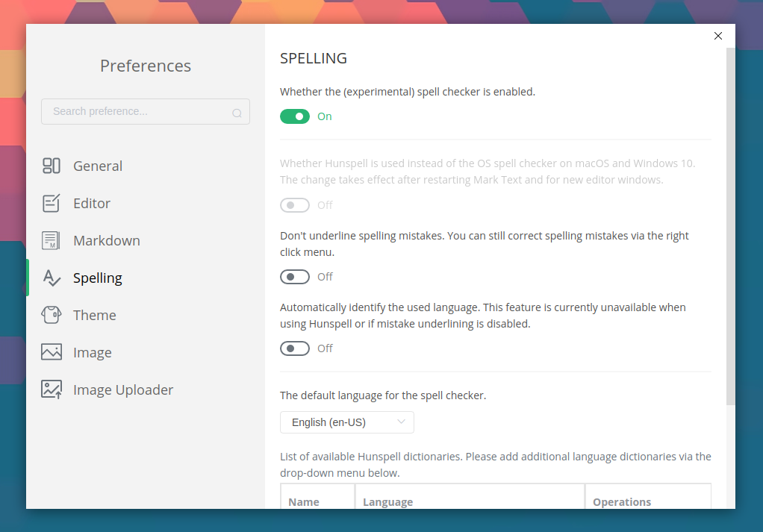Turn on automatic language identification

295,348
